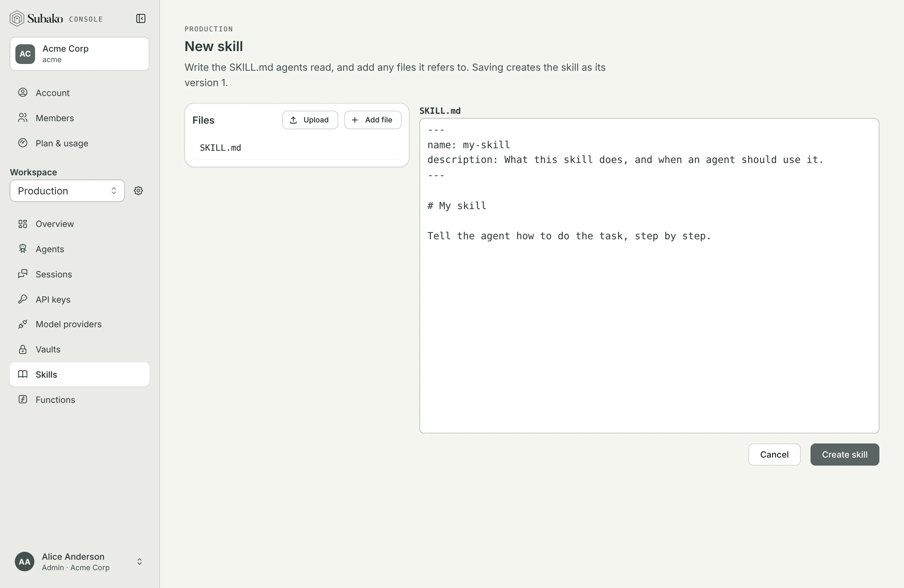Open Sessions in the sidebar
The width and height of the screenshot is (904, 588).
coord(79,274)
